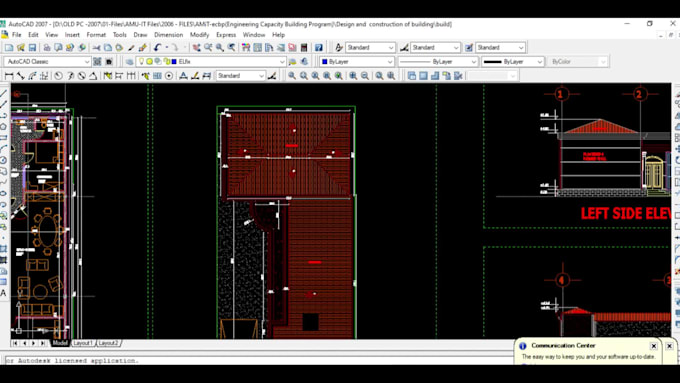Click in the command line input area
The image size is (680, 383).
[259, 360]
